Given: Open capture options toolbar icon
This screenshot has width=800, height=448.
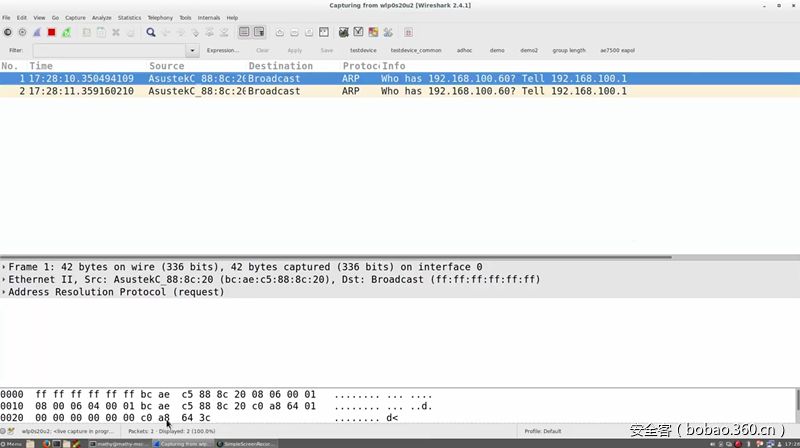Looking at the screenshot, I should (x=22, y=32).
